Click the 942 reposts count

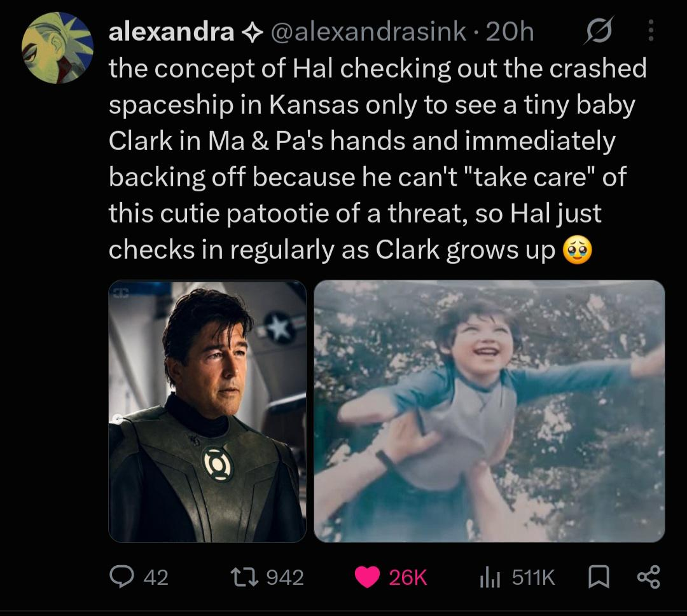coord(285,577)
